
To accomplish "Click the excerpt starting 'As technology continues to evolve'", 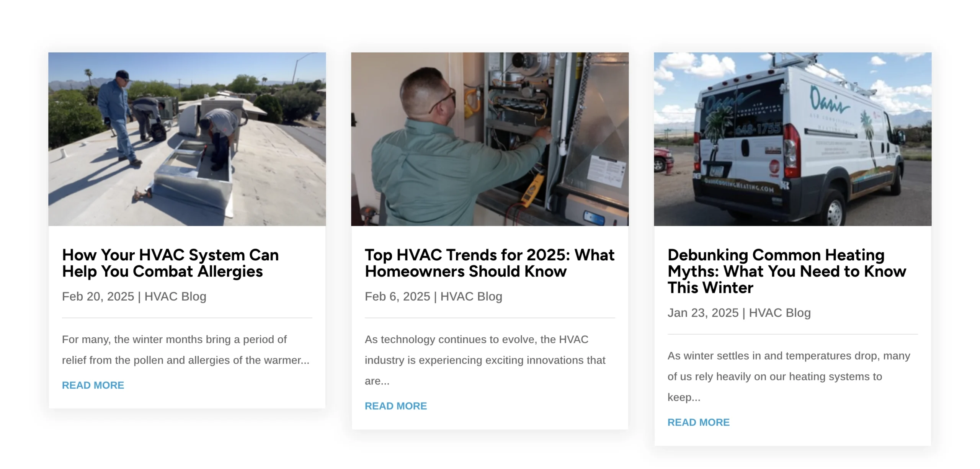I will click(x=485, y=360).
